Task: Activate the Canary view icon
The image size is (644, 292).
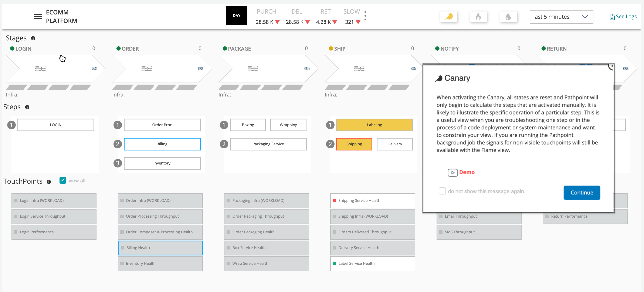Action: coord(448,17)
